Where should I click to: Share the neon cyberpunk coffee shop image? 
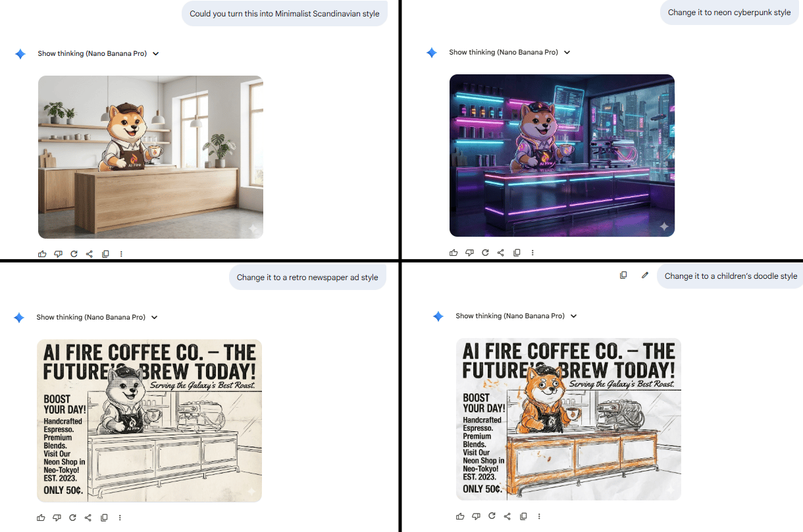(x=500, y=252)
